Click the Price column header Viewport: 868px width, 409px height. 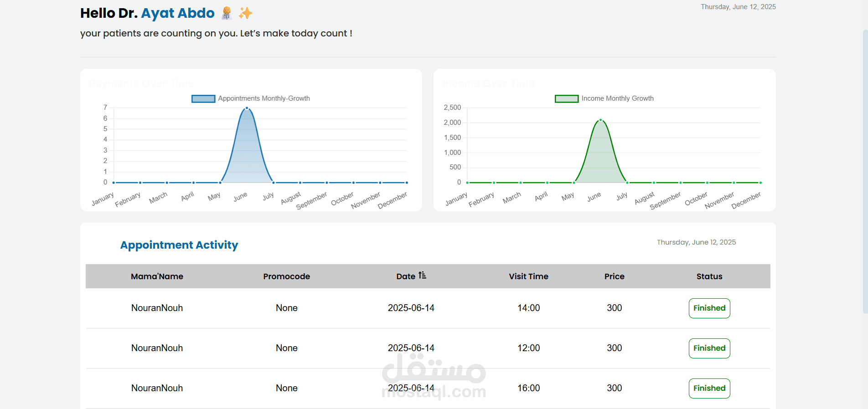click(614, 276)
